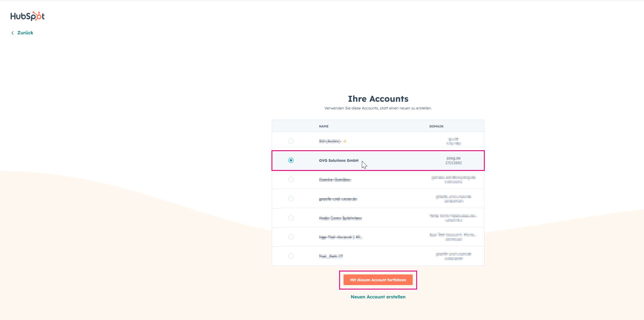Select radio button directly below GVG Solutions row
This screenshot has width=644, height=320.
tap(291, 180)
